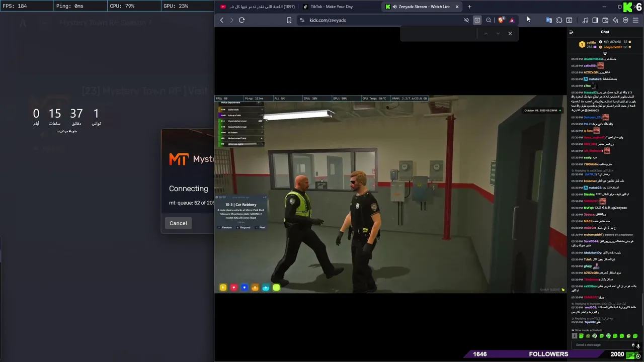644x362 pixels.
Task: Bookmark this page with the bookmark icon
Action: 289,20
